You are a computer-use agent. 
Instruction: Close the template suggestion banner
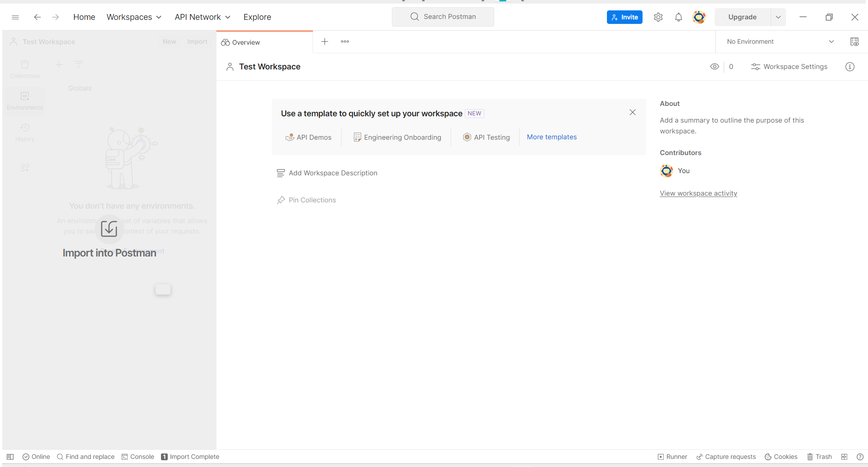point(633,112)
